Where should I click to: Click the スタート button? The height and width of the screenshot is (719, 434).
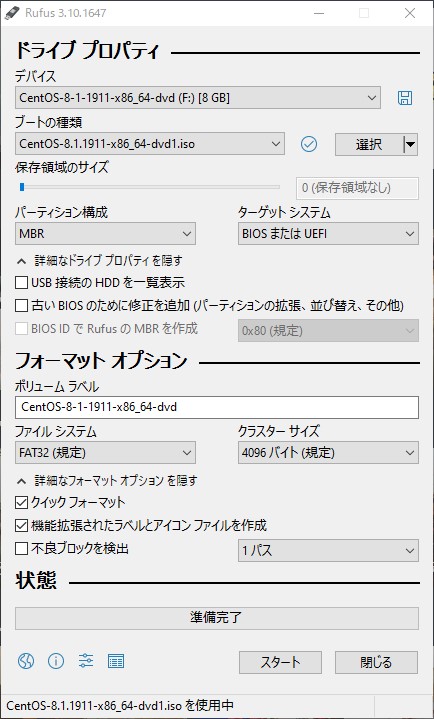280,663
